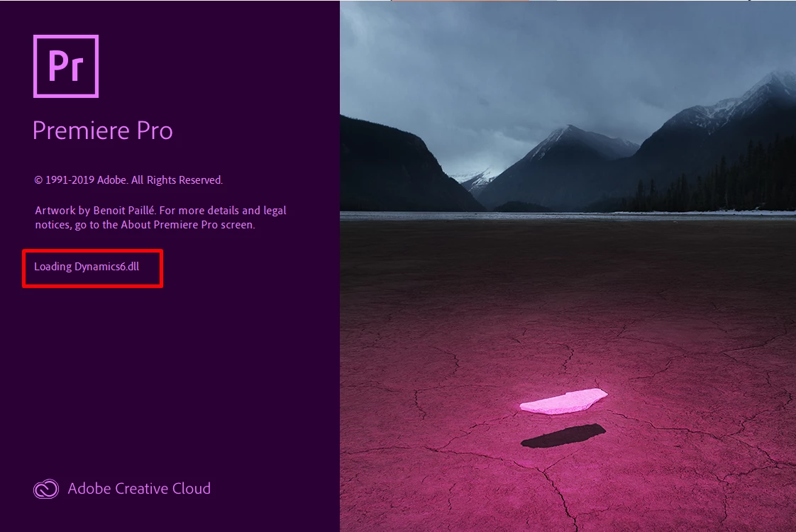Click the empty purple panel below loading text

pyautogui.click(x=170, y=381)
